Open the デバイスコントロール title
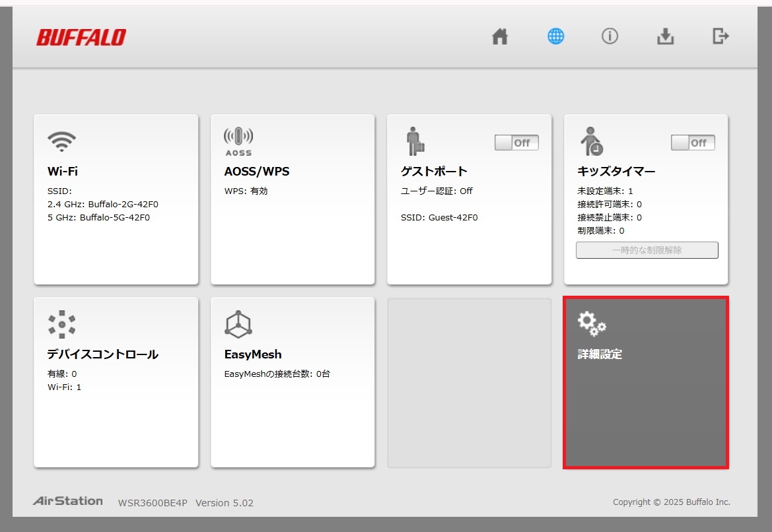Viewport: 772px width, 532px height. coord(102,354)
